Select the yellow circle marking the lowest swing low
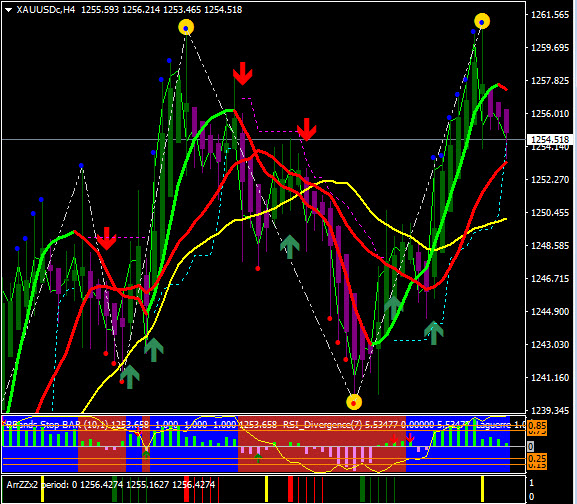This screenshot has height=504, width=577. click(354, 402)
